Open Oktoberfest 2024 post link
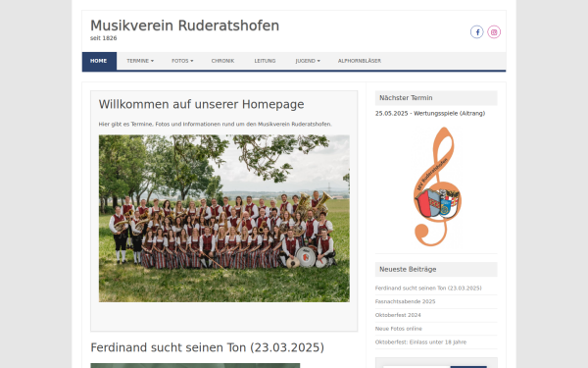Screen dimensions: 588x368 click(398, 315)
